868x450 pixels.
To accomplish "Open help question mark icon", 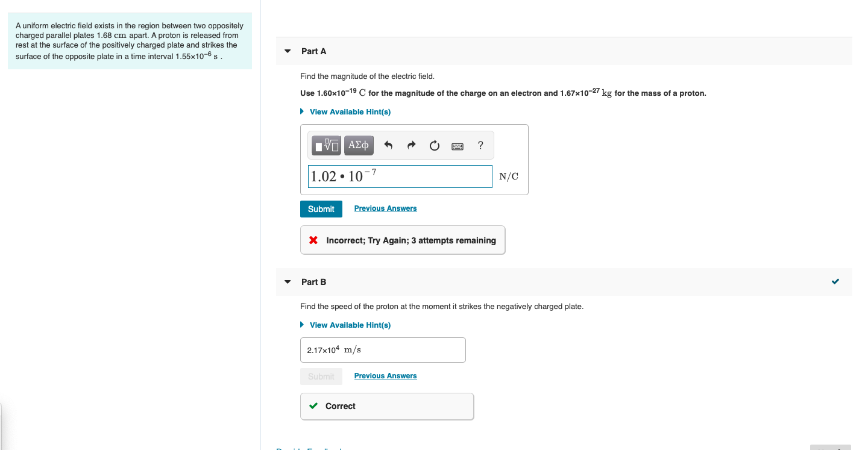I will [x=480, y=145].
